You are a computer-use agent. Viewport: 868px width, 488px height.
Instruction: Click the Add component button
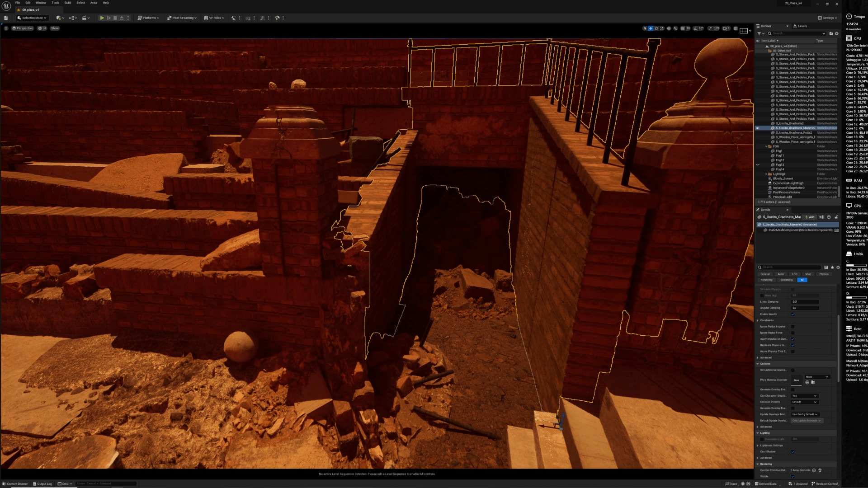pos(810,217)
